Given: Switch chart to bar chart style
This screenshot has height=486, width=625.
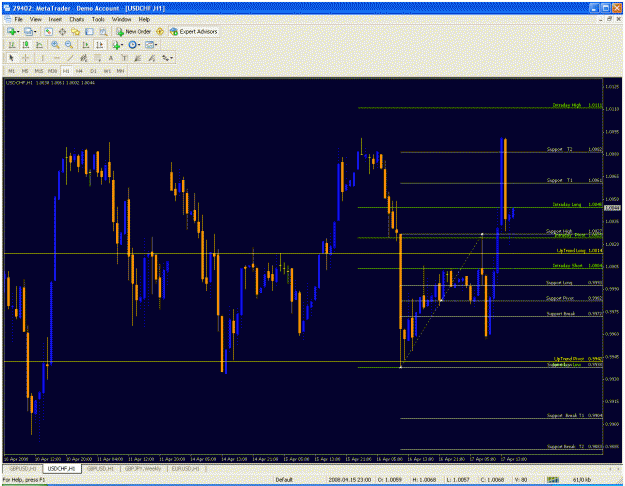Looking at the screenshot, I should (x=12, y=45).
